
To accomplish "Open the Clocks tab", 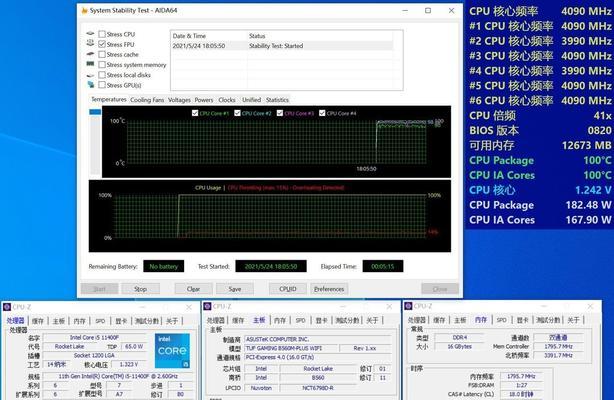I will click(227, 100).
